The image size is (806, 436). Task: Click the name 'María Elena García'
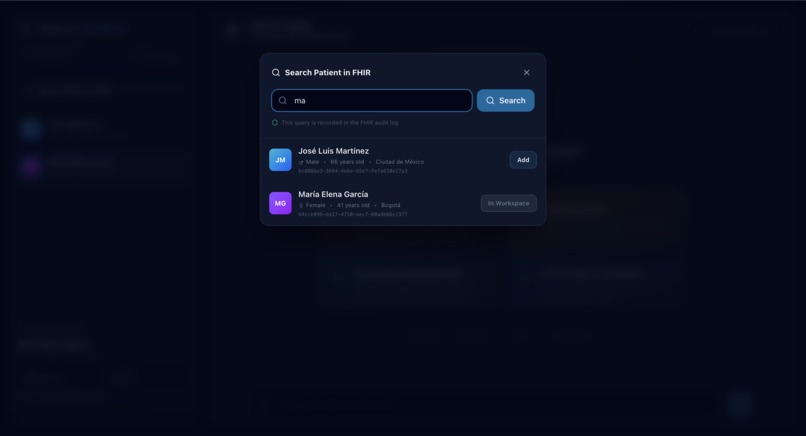tap(333, 194)
